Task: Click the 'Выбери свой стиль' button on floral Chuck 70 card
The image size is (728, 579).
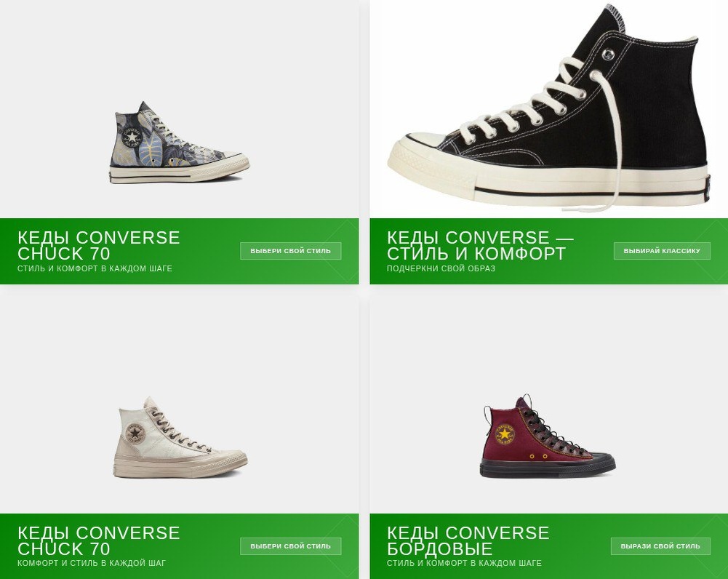Action: click(291, 251)
